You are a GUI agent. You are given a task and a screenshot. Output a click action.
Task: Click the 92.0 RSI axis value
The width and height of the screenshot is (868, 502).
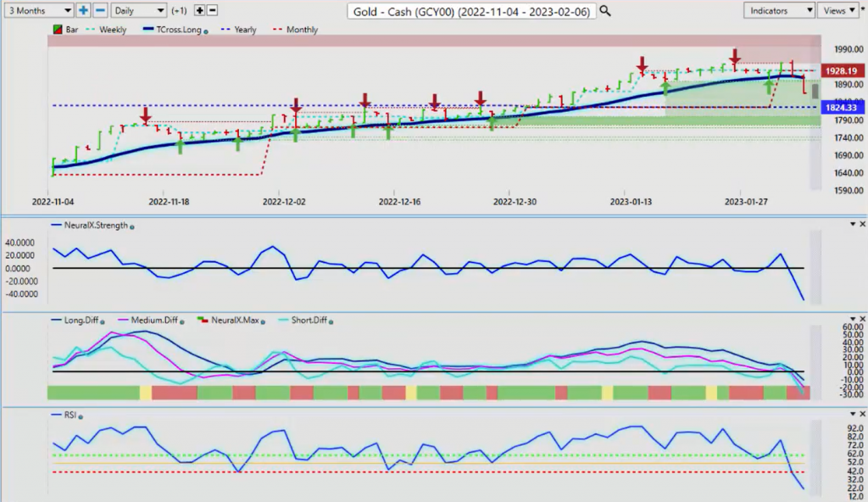click(x=855, y=428)
